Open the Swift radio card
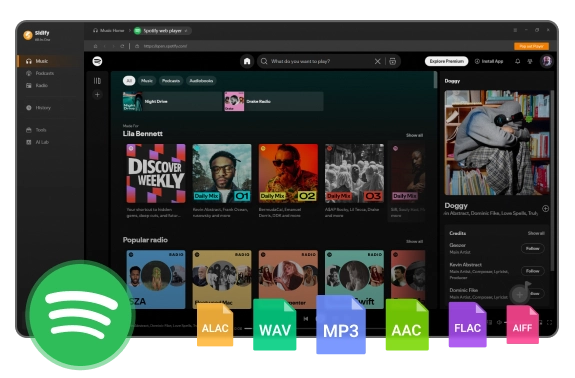 pos(354,279)
